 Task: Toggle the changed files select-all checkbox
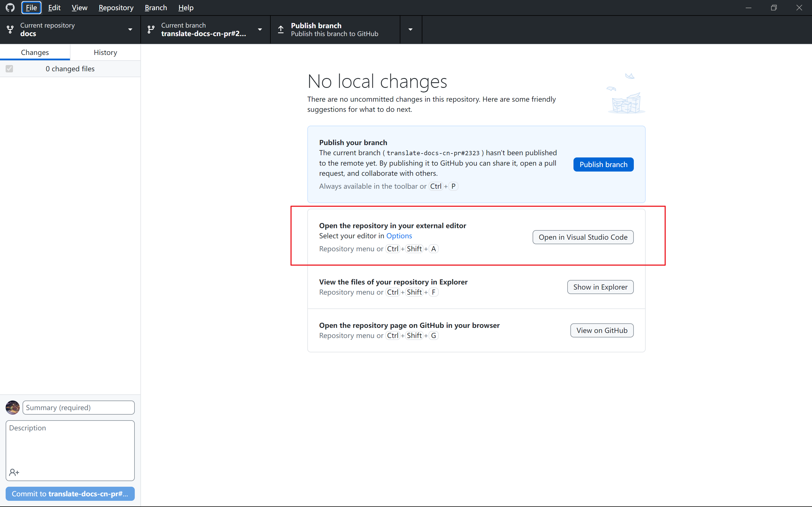(x=9, y=69)
